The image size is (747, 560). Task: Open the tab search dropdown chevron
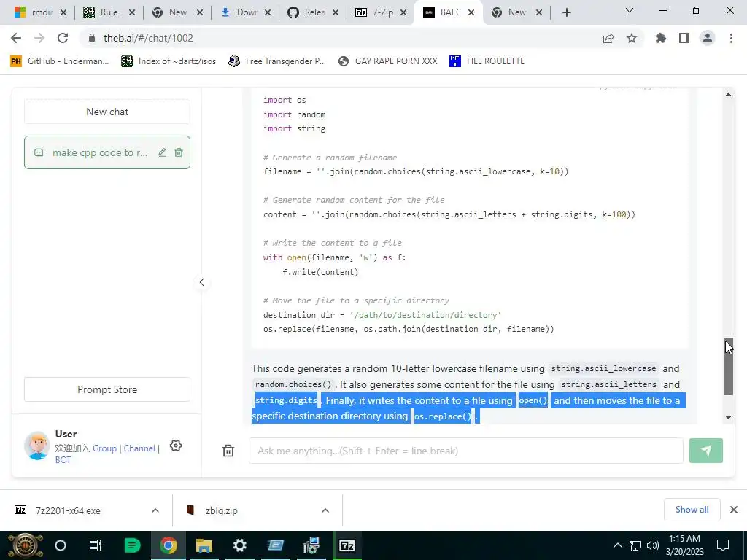click(630, 10)
